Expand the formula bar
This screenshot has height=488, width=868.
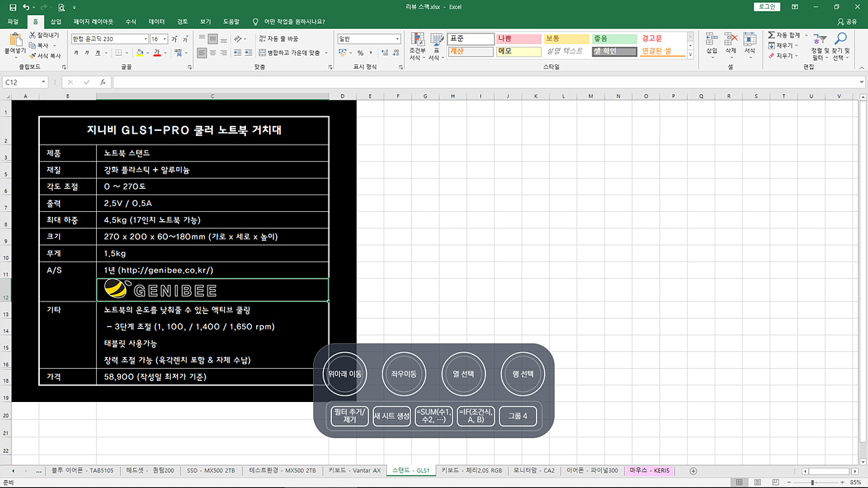[x=862, y=82]
